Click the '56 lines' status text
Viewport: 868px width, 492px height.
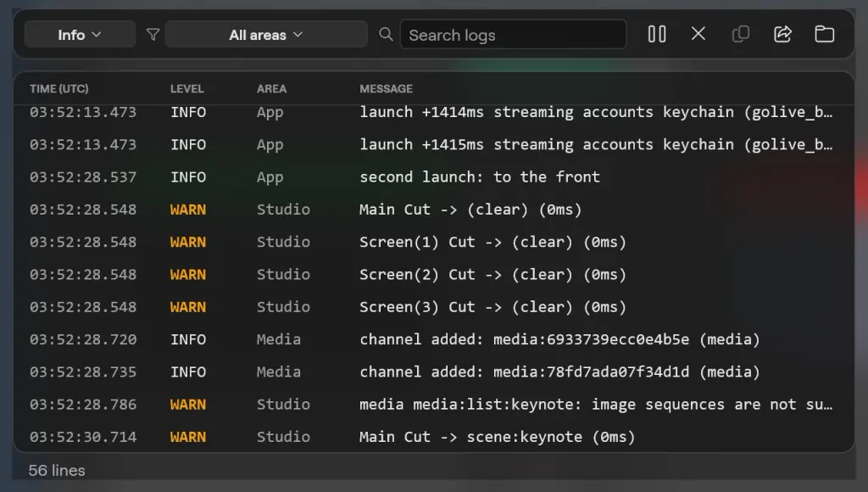tap(57, 471)
